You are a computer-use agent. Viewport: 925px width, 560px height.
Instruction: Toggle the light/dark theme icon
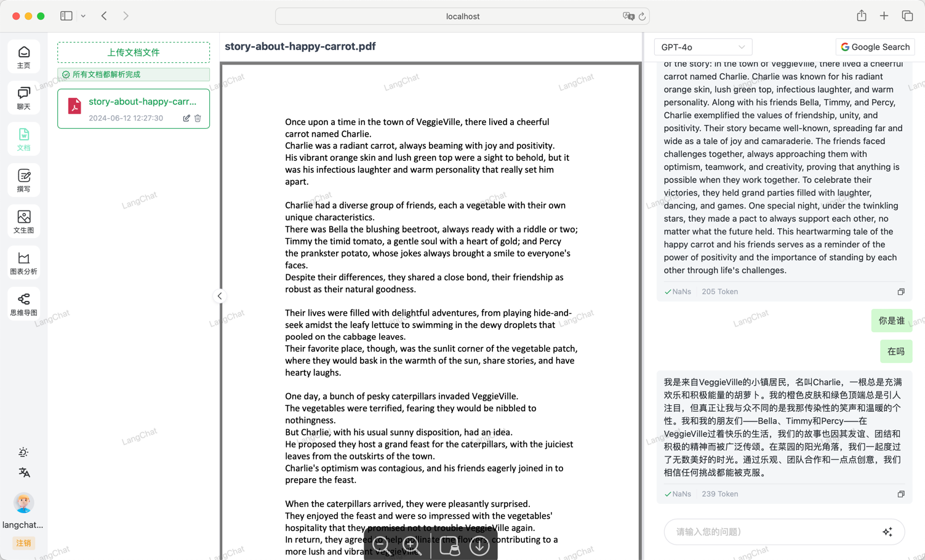23,452
